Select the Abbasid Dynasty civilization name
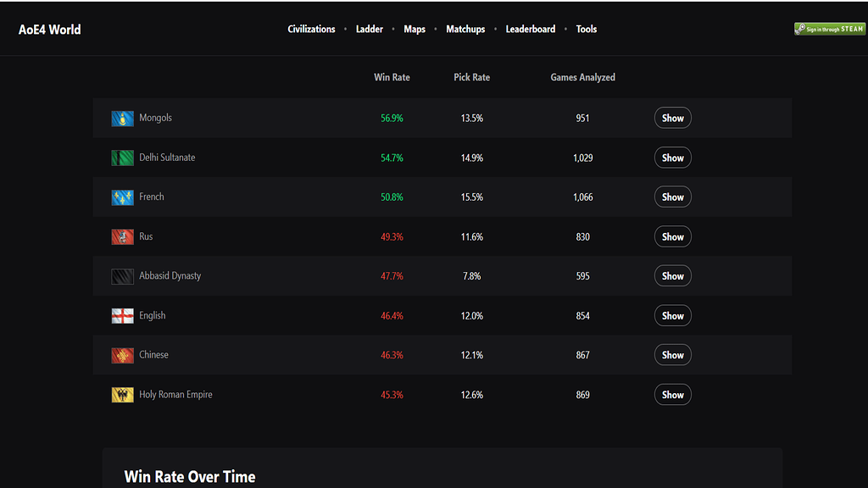This screenshot has width=868, height=488. (x=170, y=276)
